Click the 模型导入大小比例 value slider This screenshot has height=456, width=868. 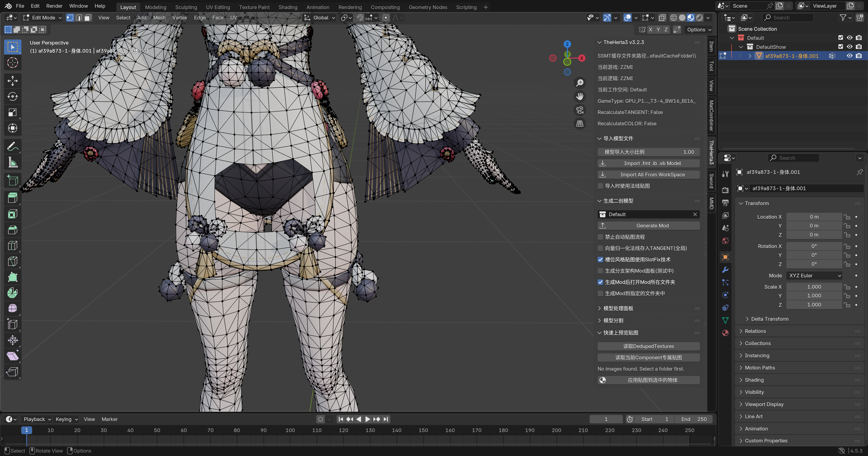(648, 152)
